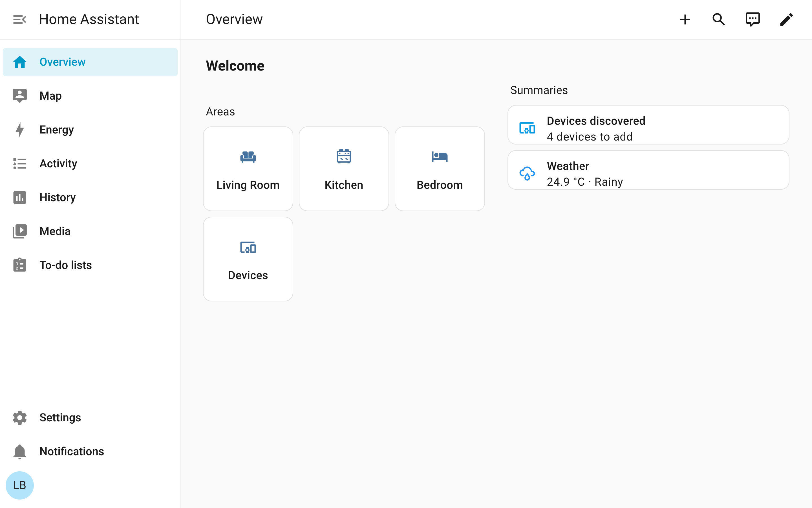Open the Kitchen area label
Viewport: 812px width, 508px height.
pyautogui.click(x=344, y=185)
